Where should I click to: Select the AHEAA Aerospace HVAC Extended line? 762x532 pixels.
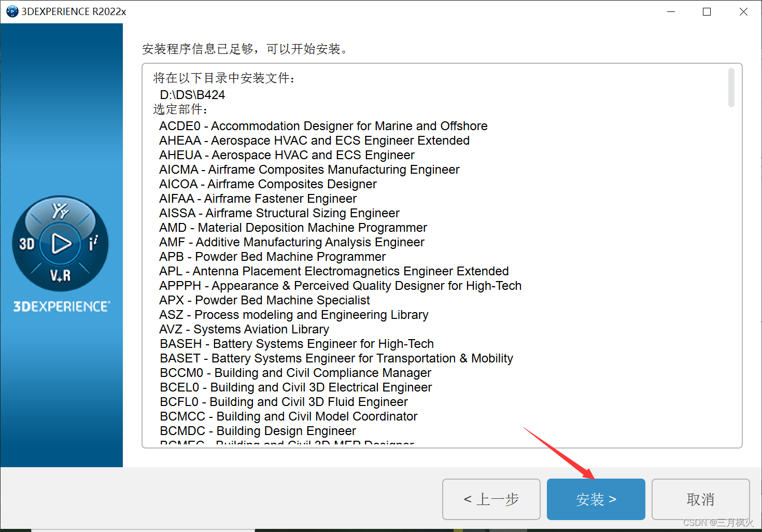315,141
